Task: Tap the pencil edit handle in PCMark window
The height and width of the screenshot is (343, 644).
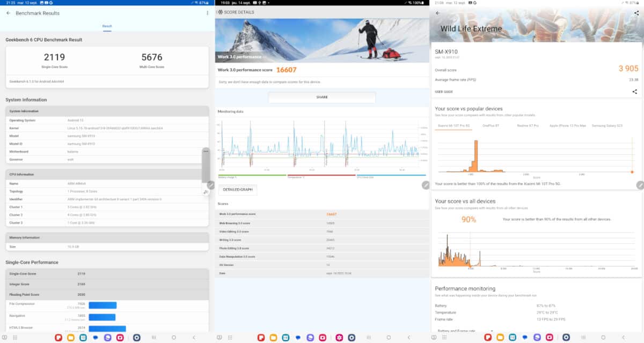Action: click(x=426, y=185)
